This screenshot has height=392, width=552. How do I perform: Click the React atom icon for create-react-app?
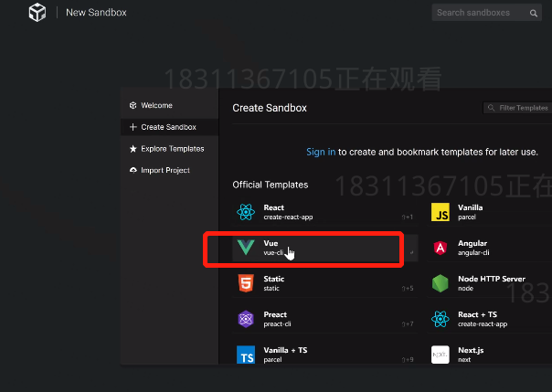(246, 212)
